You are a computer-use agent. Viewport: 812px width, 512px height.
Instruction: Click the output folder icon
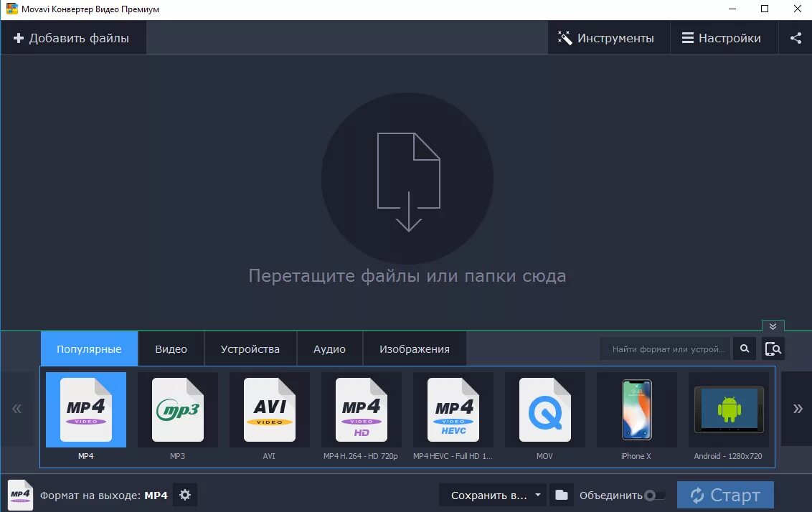click(562, 495)
